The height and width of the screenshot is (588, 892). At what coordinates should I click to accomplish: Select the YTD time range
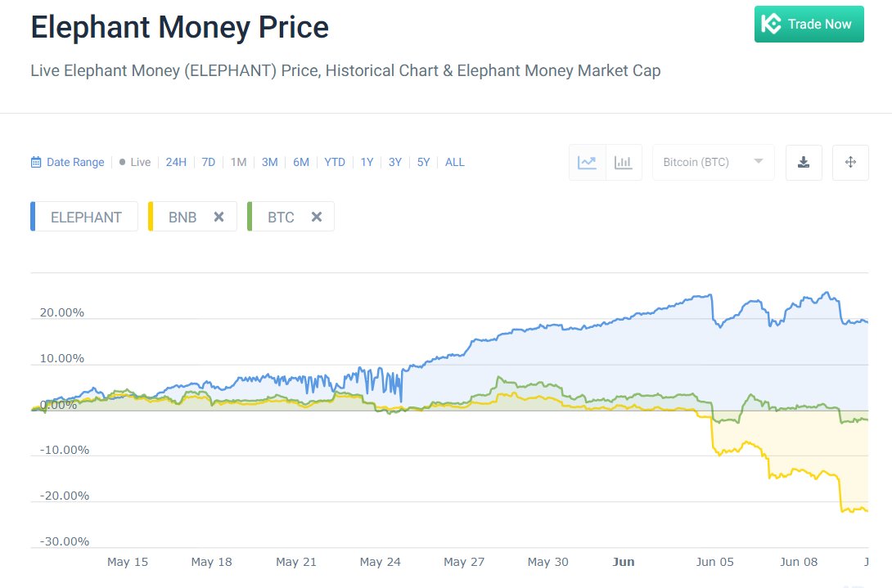tap(335, 162)
